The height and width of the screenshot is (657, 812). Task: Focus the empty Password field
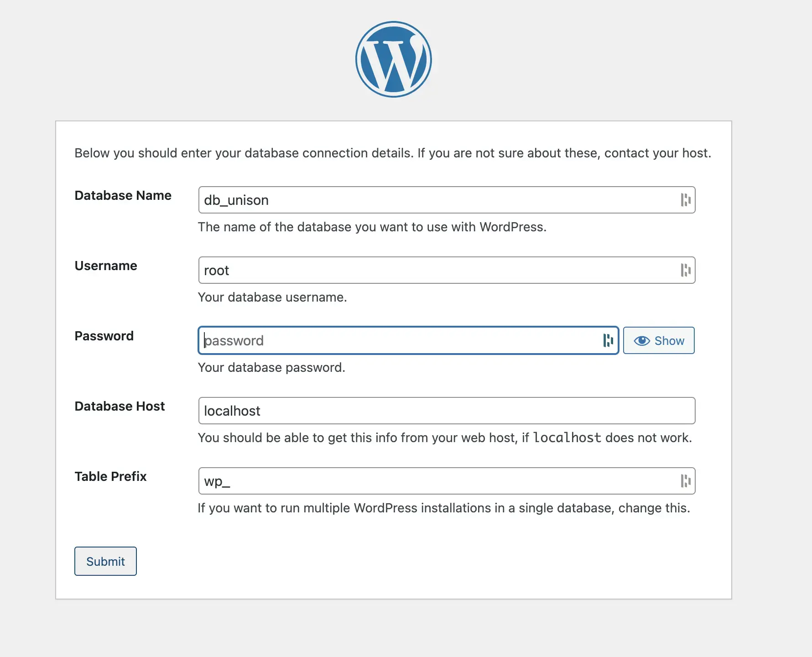(388, 340)
